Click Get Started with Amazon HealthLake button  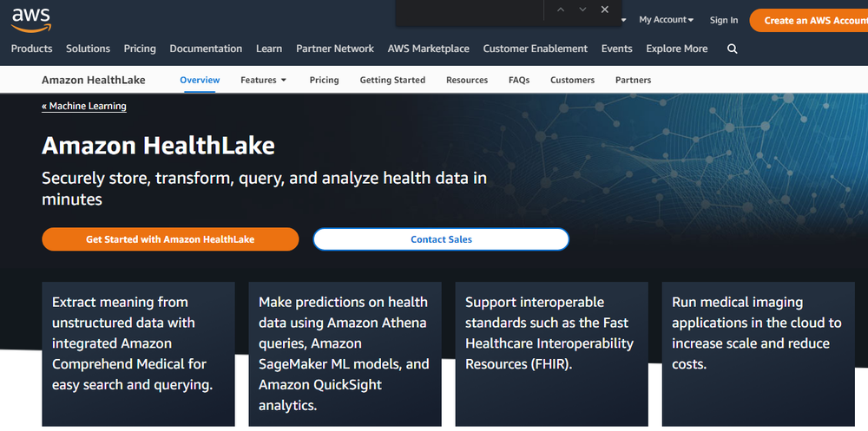170,239
